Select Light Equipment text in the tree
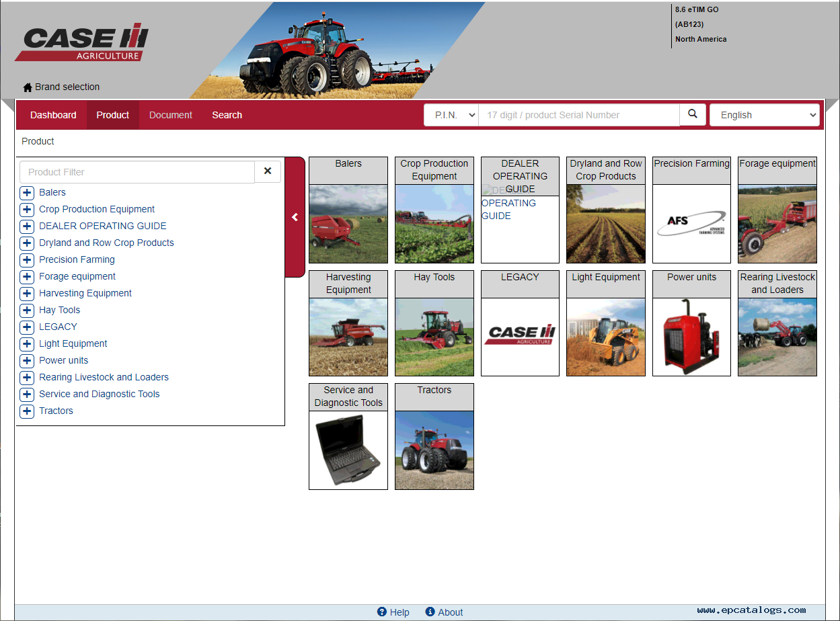Viewport: 840px width, 621px height. click(73, 343)
